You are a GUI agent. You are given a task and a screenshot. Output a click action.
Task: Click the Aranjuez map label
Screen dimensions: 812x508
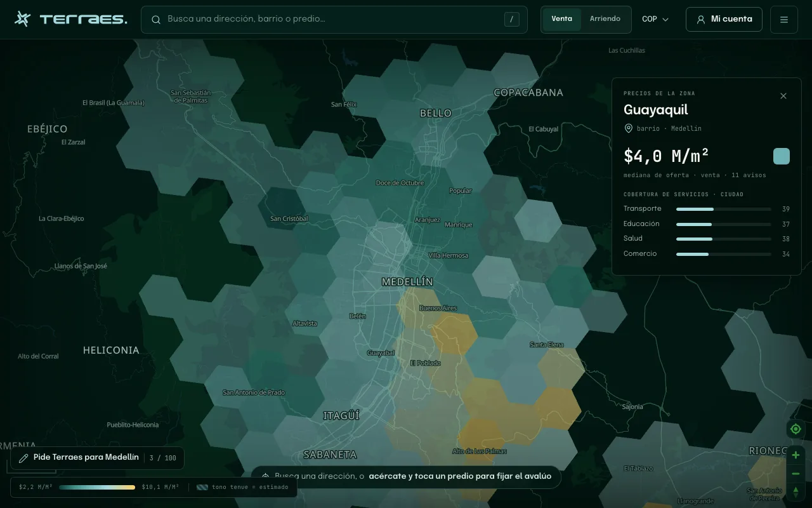click(x=428, y=220)
